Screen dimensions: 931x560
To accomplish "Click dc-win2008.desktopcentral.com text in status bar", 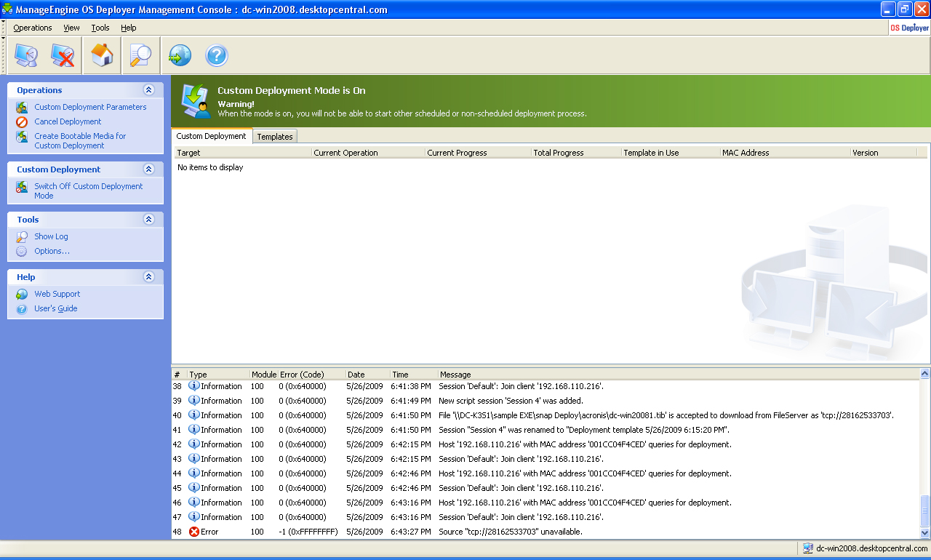I will pos(872,548).
